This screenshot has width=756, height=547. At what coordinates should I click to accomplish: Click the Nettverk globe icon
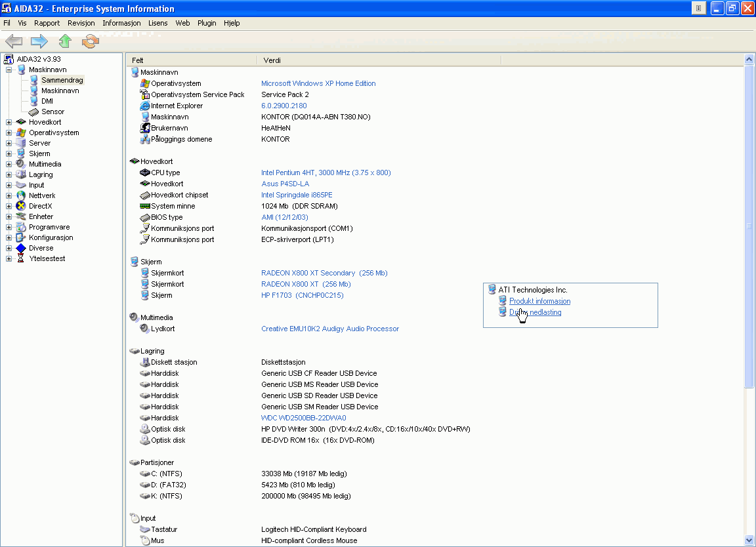21,195
